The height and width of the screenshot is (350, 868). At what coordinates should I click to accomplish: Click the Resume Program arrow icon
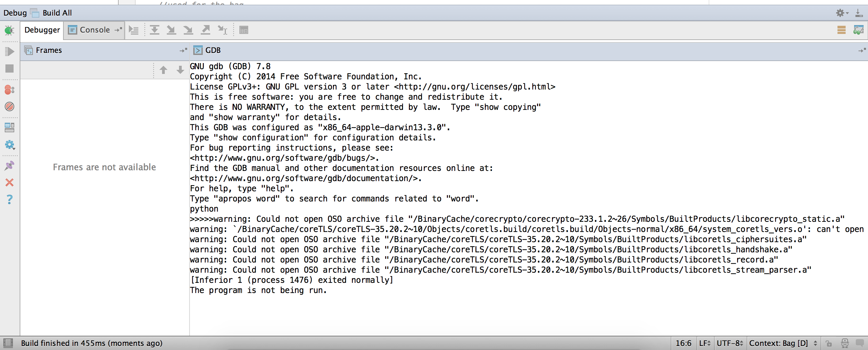click(x=9, y=52)
